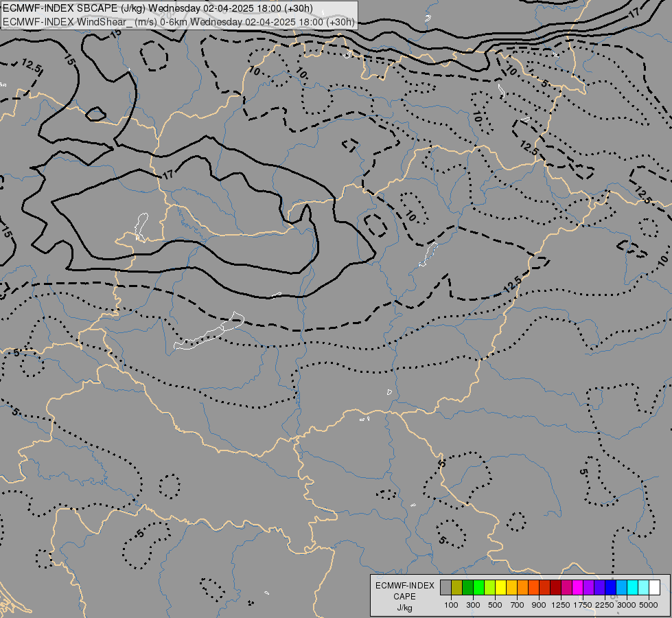
Task: Click the maroon dark red legend swatch
Action: coord(555,587)
